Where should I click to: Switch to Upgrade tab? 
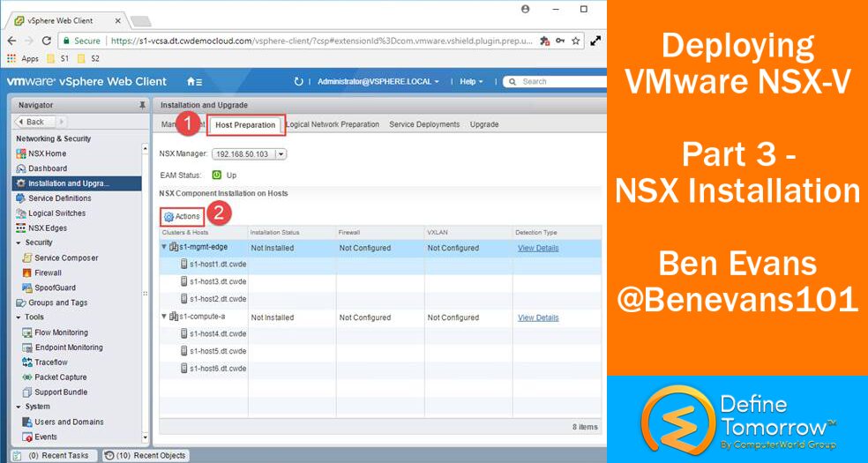pyautogui.click(x=484, y=124)
